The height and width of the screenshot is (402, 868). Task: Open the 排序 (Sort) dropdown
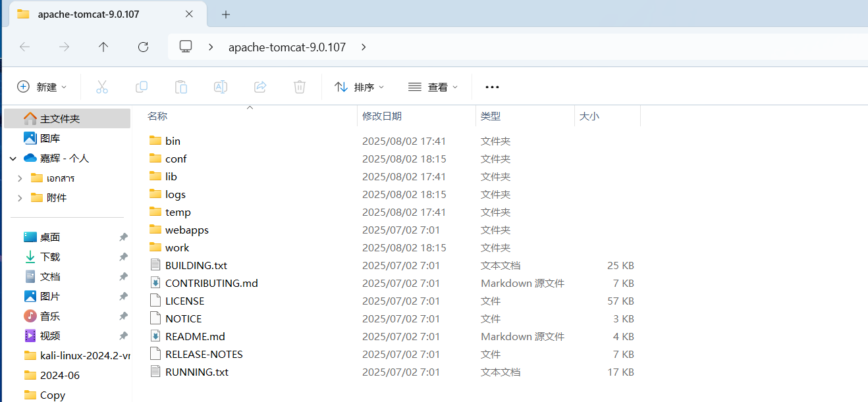coord(359,87)
